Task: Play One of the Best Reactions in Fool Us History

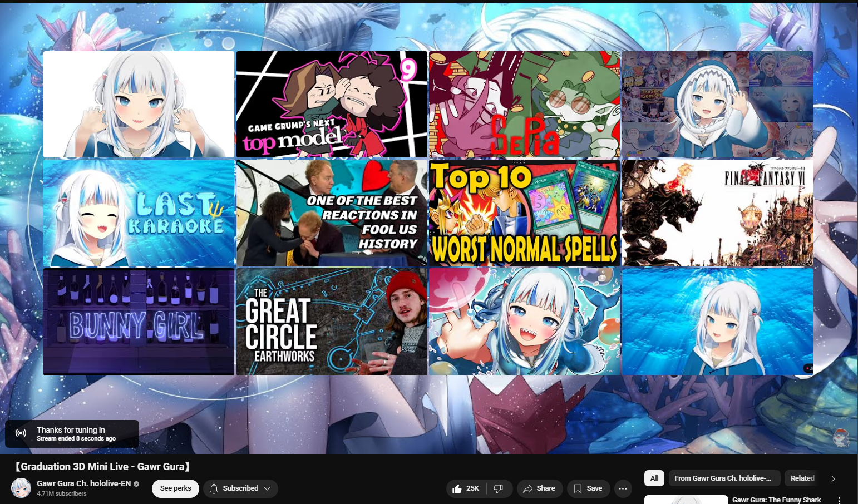Action: [x=332, y=213]
